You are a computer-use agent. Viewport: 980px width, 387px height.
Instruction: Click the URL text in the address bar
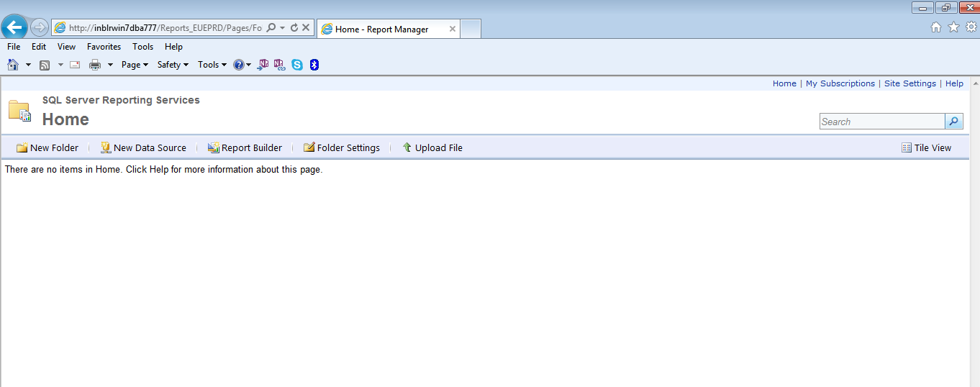pyautogui.click(x=165, y=28)
